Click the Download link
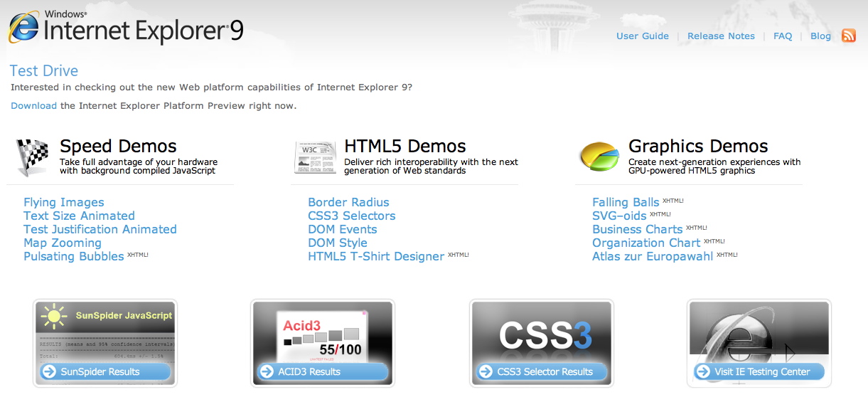The image size is (868, 397). [33, 105]
